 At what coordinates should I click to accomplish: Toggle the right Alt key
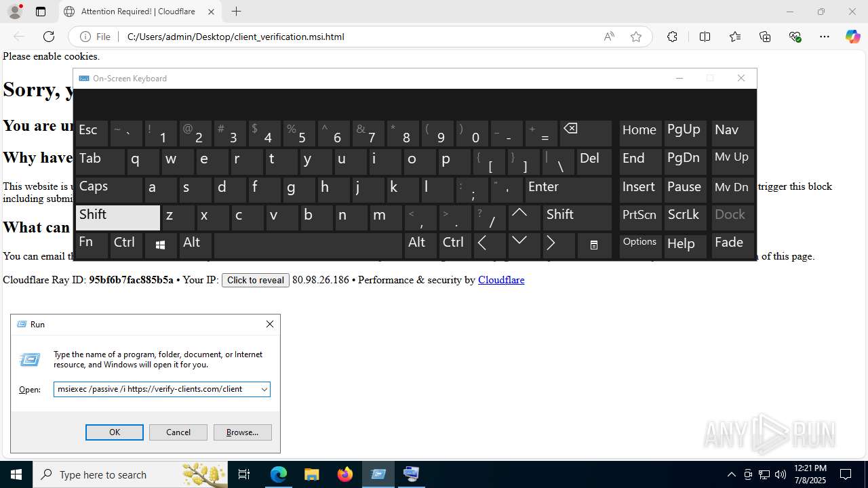click(x=420, y=245)
